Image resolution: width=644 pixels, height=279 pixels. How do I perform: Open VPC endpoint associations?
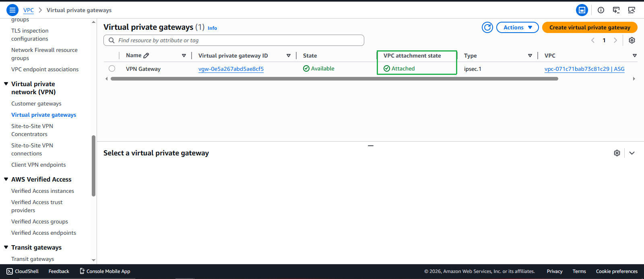coord(45,69)
